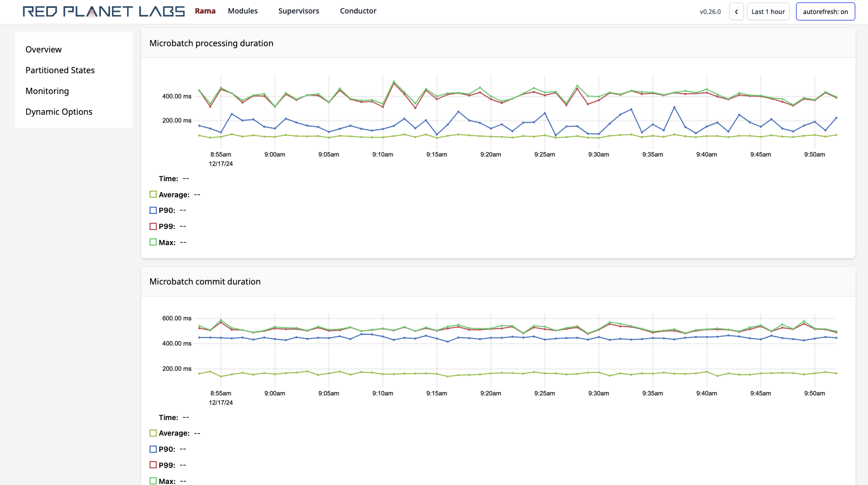Open the Supervisors menu item
868x485 pixels.
(299, 11)
